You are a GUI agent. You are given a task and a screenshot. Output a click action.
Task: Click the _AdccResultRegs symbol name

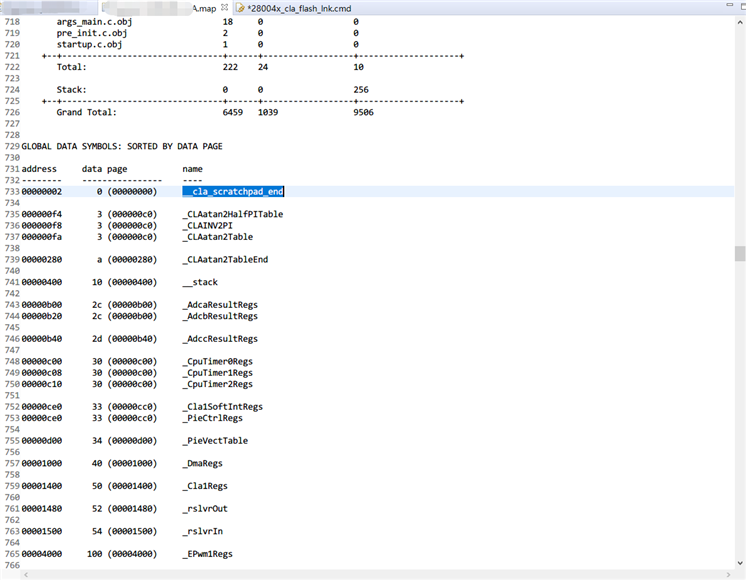[x=220, y=339]
